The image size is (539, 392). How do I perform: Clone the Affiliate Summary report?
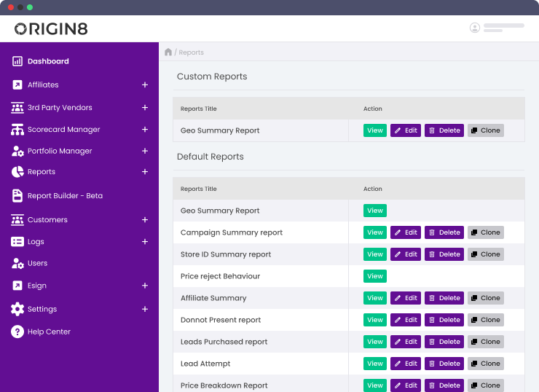click(485, 298)
